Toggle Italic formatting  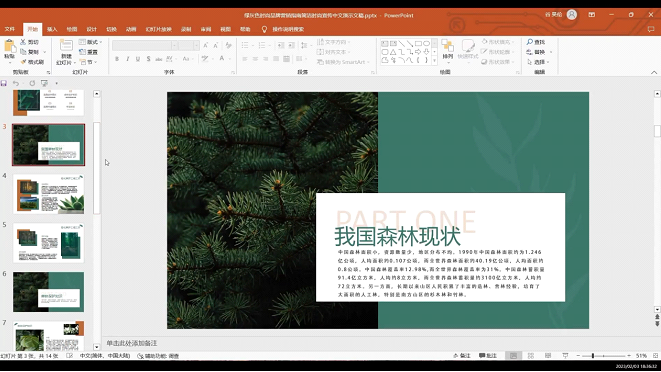pos(127,59)
